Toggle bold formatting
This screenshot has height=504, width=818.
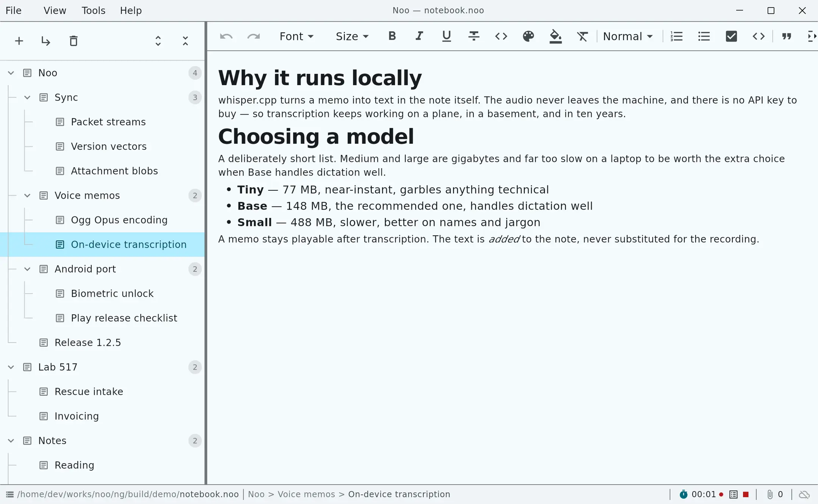pos(392,36)
